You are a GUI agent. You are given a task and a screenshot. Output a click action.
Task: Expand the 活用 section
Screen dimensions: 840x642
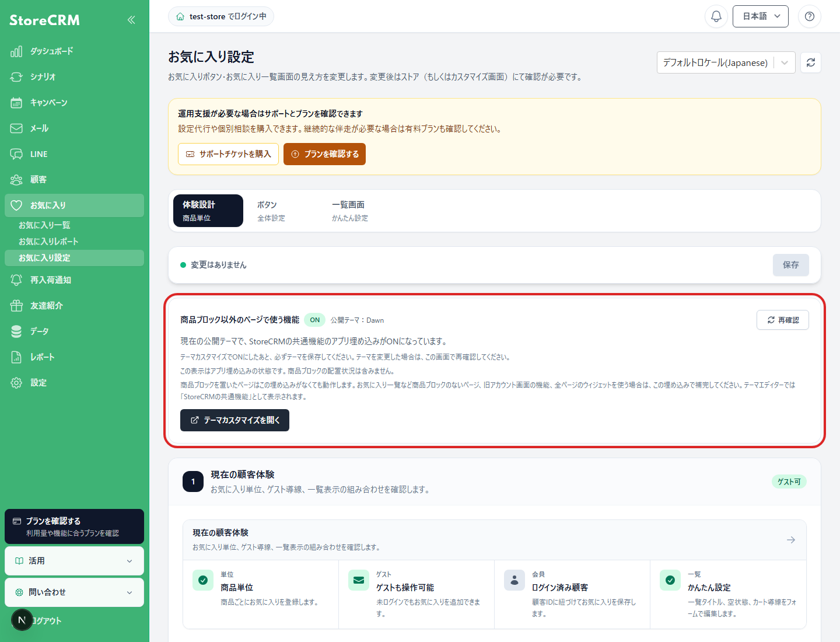[74, 561]
